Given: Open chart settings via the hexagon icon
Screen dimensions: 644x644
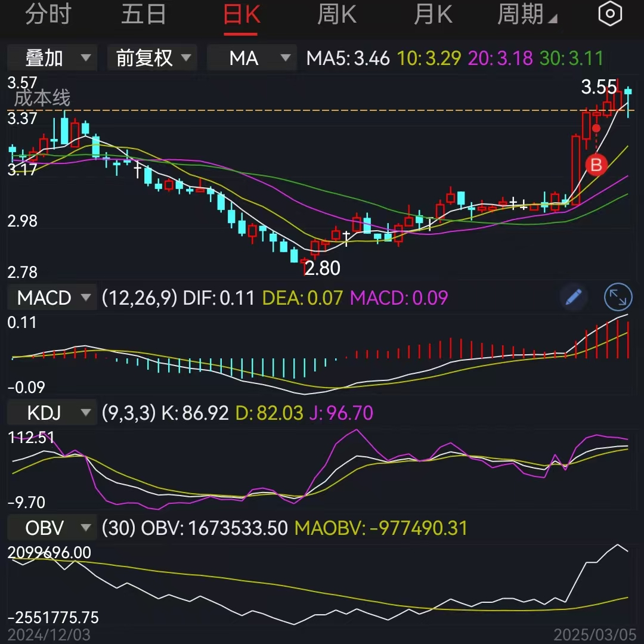Looking at the screenshot, I should pyautogui.click(x=610, y=13).
